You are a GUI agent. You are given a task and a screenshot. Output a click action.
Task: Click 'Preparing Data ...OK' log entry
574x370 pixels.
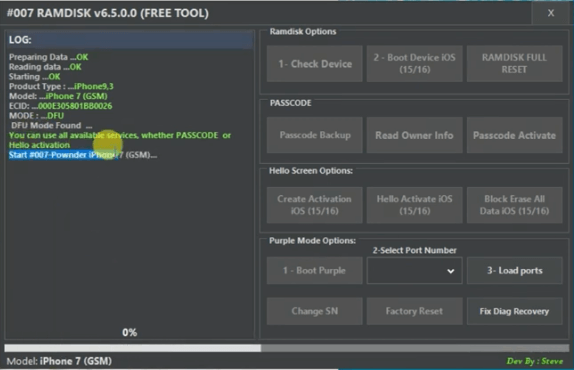tap(48, 57)
